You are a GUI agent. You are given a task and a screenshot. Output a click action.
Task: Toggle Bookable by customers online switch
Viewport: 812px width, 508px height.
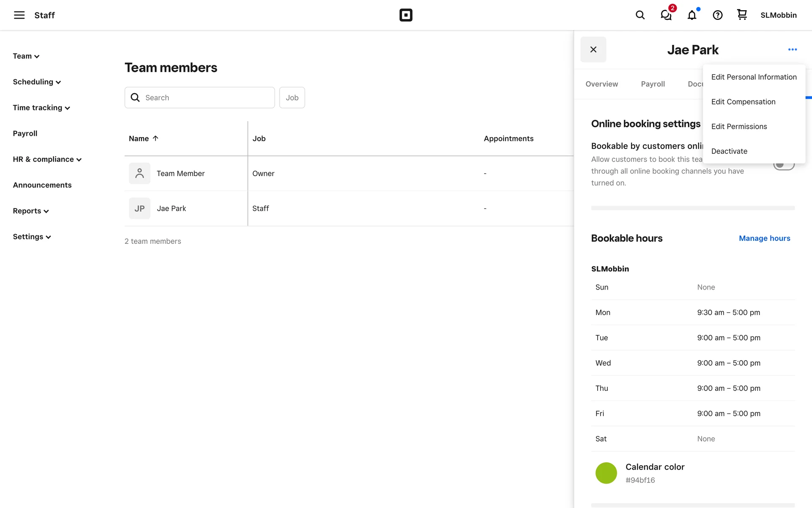point(783,166)
